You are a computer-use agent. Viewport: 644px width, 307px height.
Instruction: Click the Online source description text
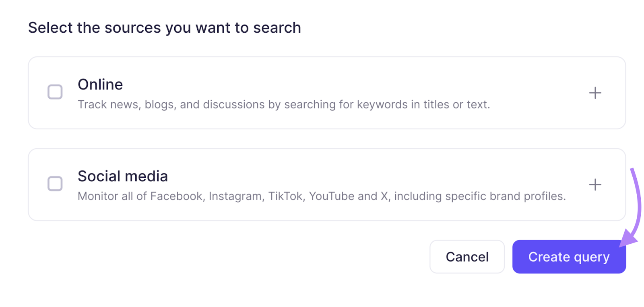[x=284, y=104]
